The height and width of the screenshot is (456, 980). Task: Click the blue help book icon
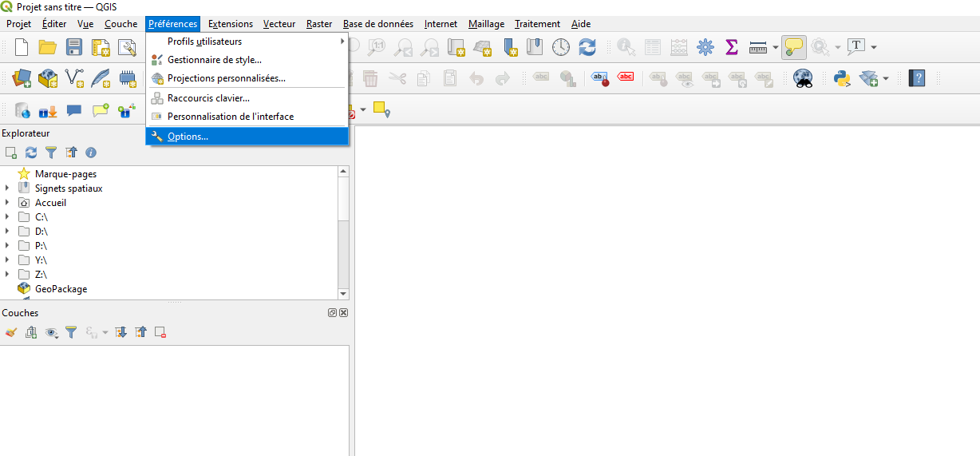pos(918,78)
